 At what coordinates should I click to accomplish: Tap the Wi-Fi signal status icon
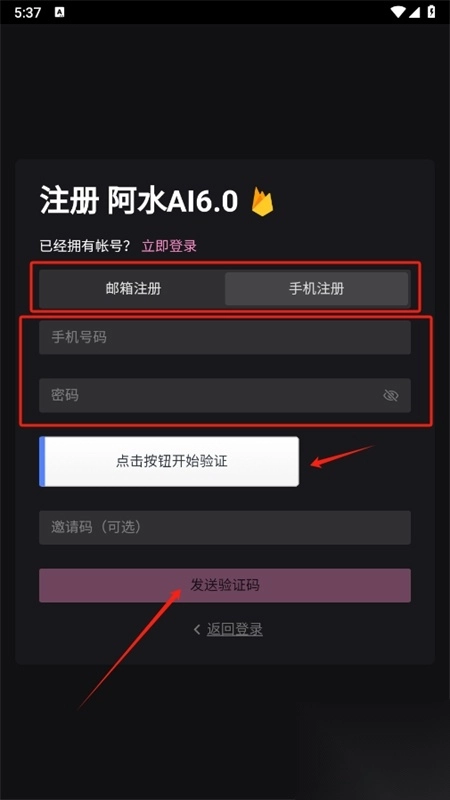[398, 12]
